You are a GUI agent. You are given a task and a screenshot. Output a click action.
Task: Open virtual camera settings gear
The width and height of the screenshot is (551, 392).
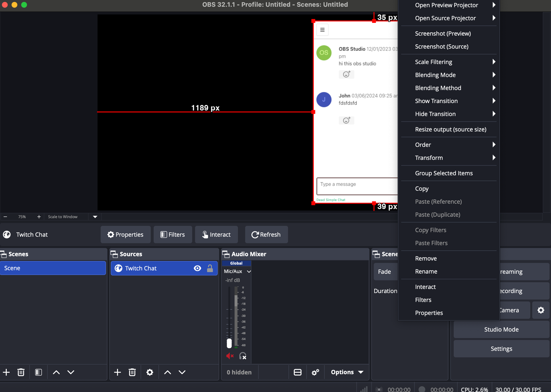tap(541, 310)
